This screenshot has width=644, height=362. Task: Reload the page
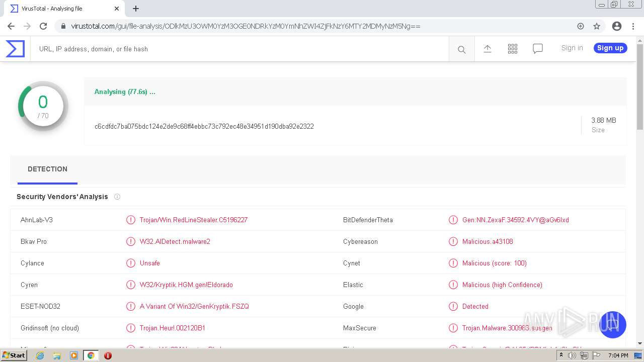pos(43,26)
